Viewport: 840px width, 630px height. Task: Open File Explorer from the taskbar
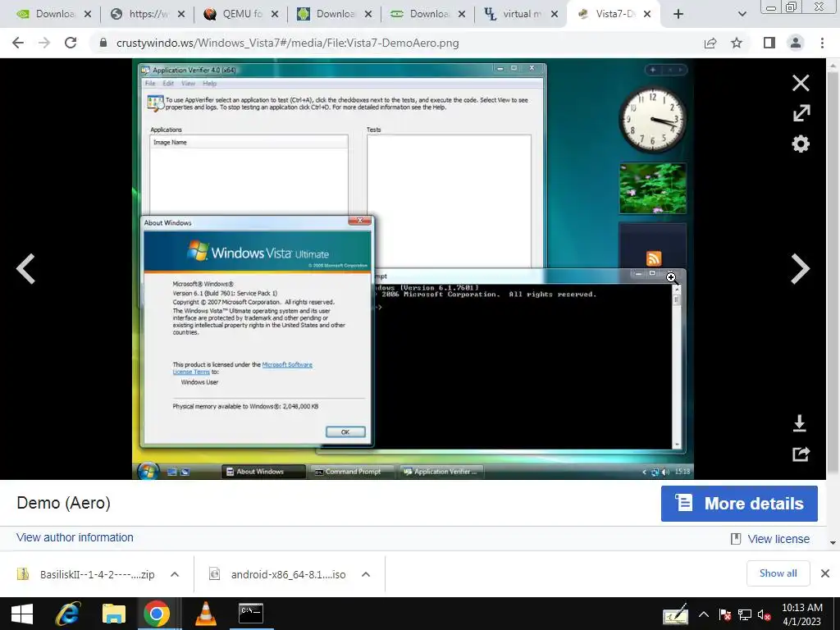(113, 614)
